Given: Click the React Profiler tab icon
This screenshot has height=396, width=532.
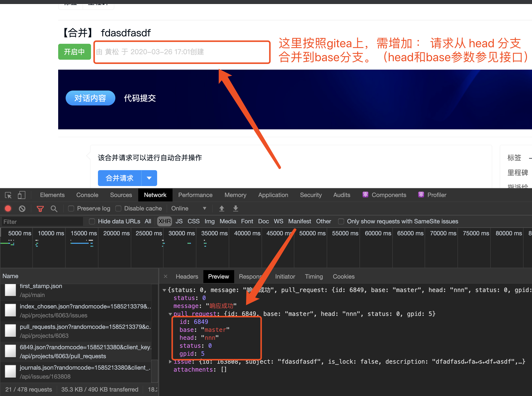Looking at the screenshot, I should (x=421, y=195).
